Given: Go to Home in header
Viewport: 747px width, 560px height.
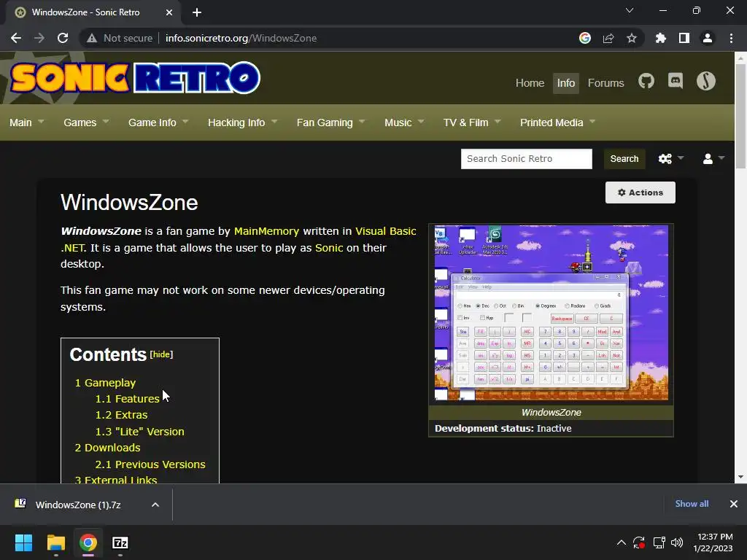Looking at the screenshot, I should pyautogui.click(x=530, y=83).
